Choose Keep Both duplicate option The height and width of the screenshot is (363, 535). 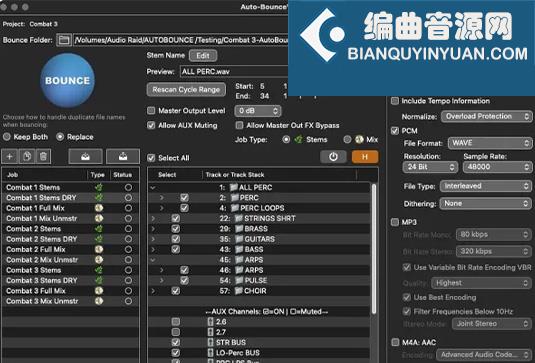click(x=7, y=137)
